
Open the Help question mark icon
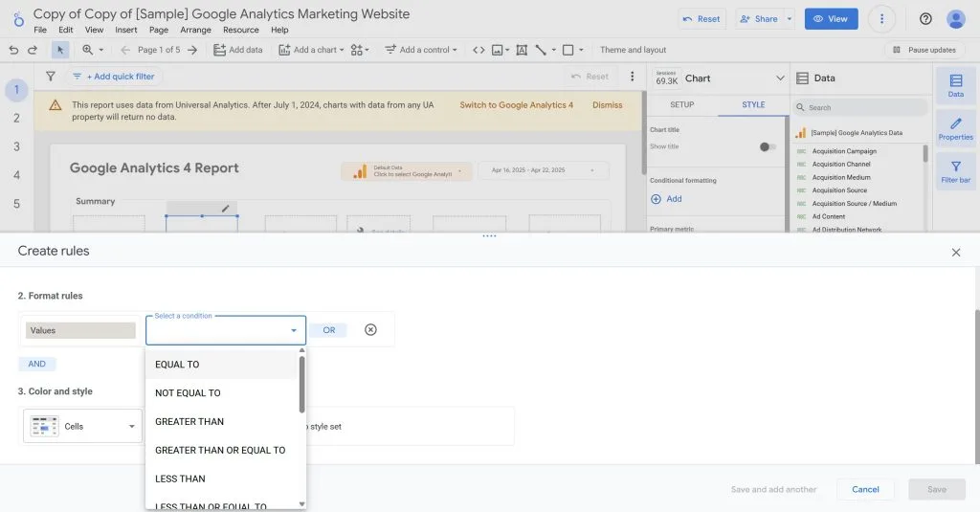pyautogui.click(x=925, y=19)
